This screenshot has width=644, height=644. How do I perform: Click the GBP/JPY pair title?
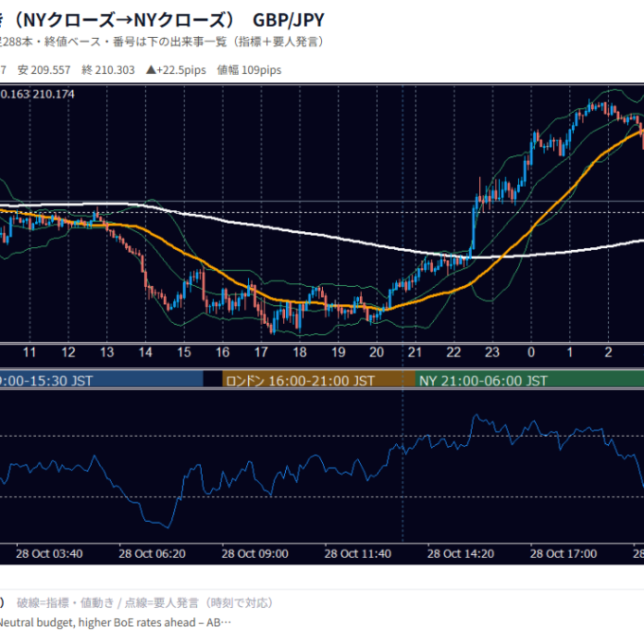click(288, 20)
